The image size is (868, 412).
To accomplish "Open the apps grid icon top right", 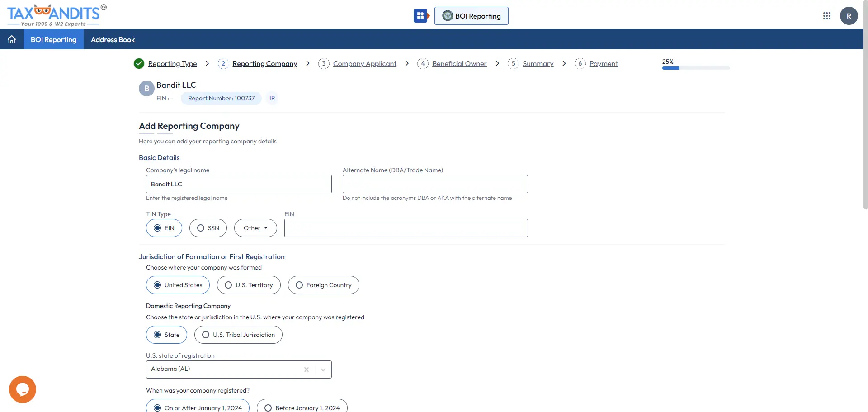I will pyautogui.click(x=827, y=15).
